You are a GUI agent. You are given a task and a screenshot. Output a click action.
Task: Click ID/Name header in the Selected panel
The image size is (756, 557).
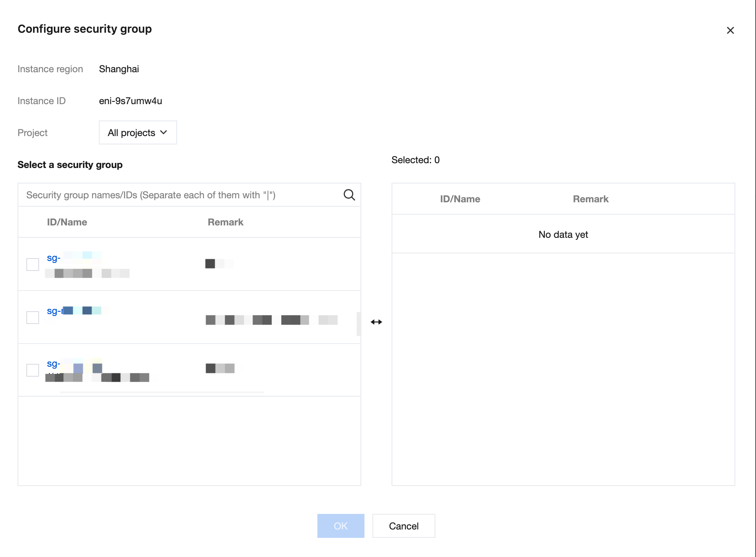click(x=460, y=199)
